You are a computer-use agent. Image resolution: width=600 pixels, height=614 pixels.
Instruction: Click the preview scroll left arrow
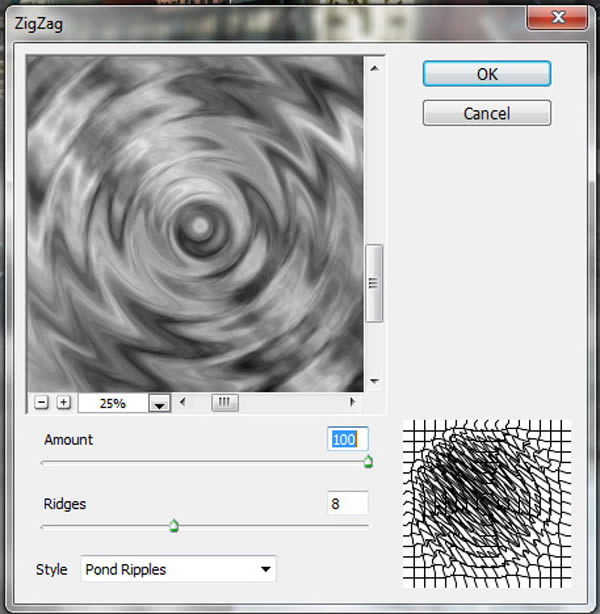pos(183,402)
